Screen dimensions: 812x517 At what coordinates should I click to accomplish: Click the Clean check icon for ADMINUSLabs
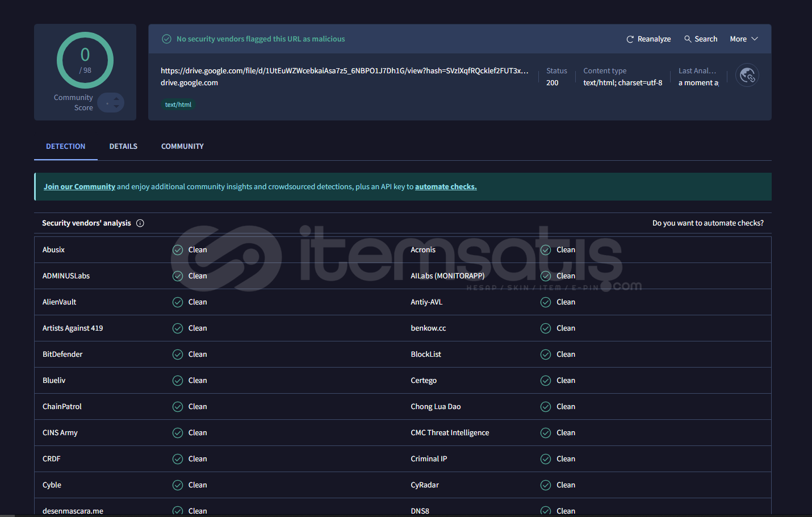pyautogui.click(x=178, y=276)
